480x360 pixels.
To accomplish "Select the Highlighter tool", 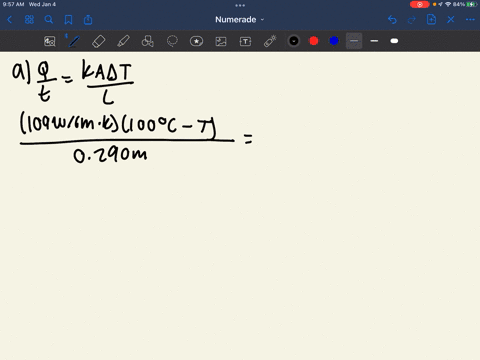I will click(123, 41).
